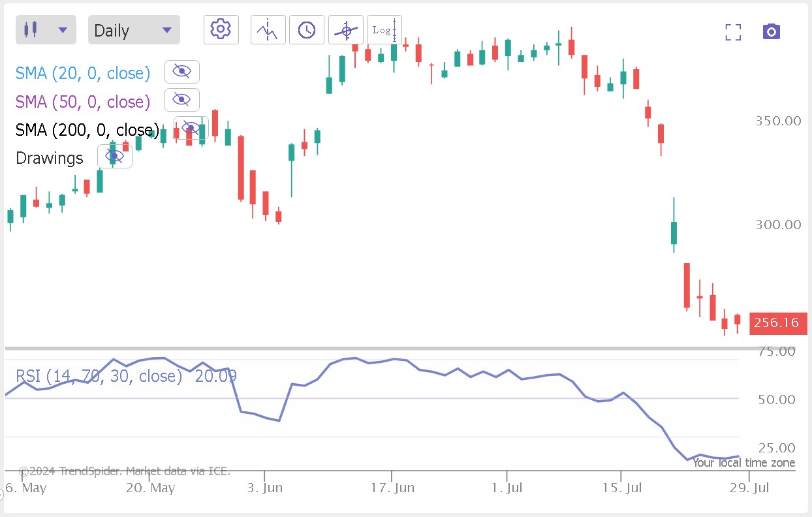Toggle Drawings visibility eye

coord(115,157)
